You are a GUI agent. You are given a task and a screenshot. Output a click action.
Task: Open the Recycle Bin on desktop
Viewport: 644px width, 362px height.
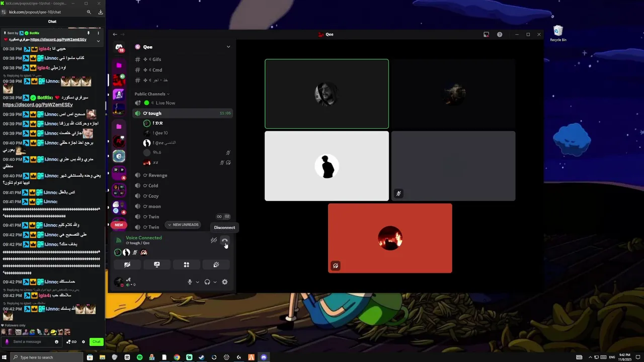click(x=558, y=34)
